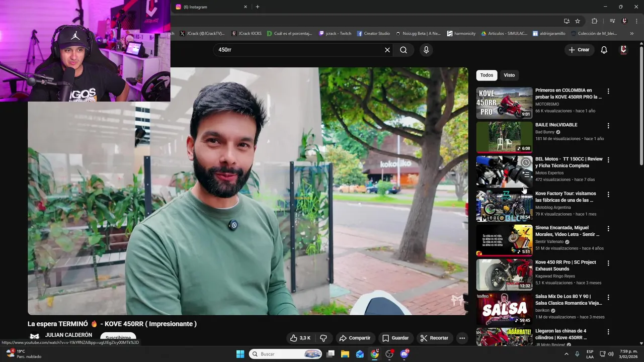The width and height of the screenshot is (644, 362).
Task: Open a new Chrome tab with plus
Action: click(258, 7)
